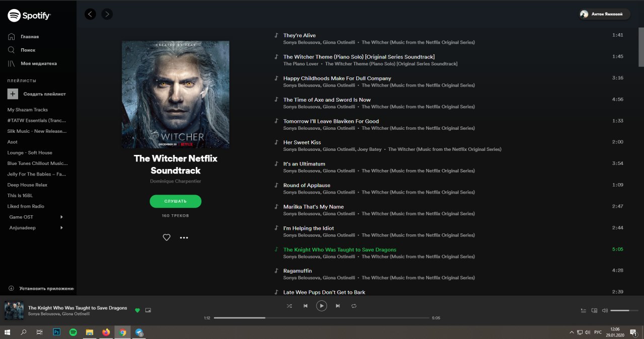644x339 pixels.
Task: Click note icon beside Her Sweet Kiss
Action: pyautogui.click(x=276, y=142)
